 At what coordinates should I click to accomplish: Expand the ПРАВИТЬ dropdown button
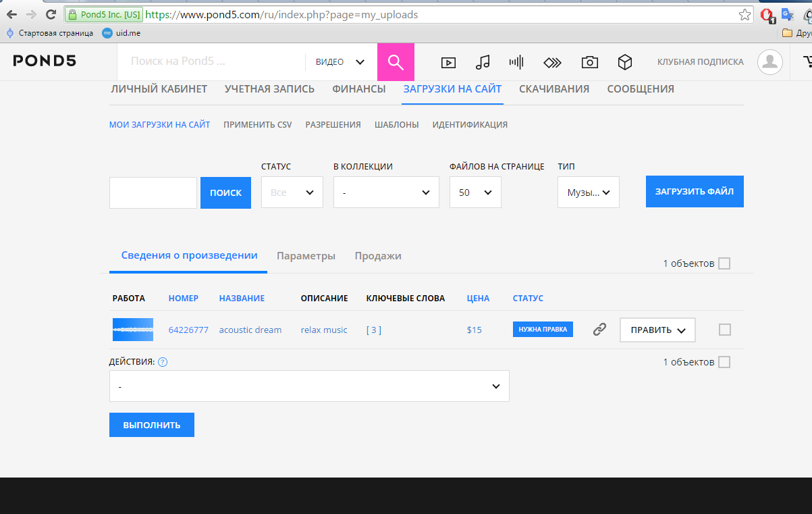click(x=657, y=330)
